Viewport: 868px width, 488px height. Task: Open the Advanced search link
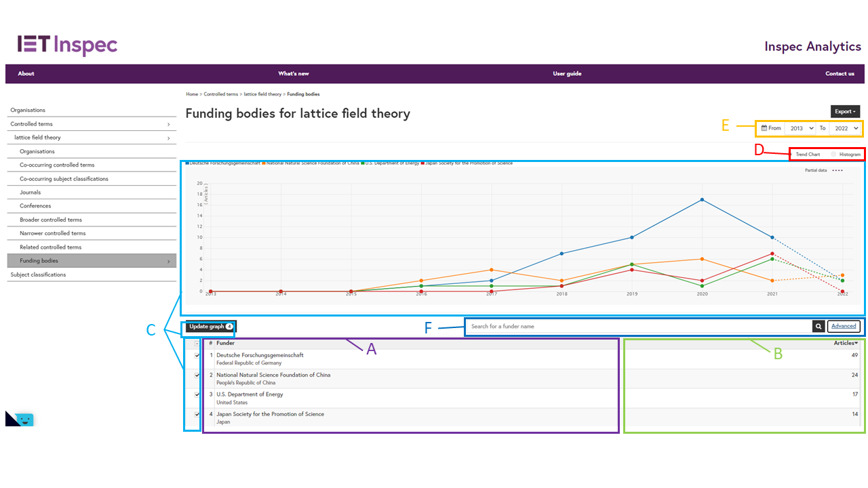(x=844, y=327)
